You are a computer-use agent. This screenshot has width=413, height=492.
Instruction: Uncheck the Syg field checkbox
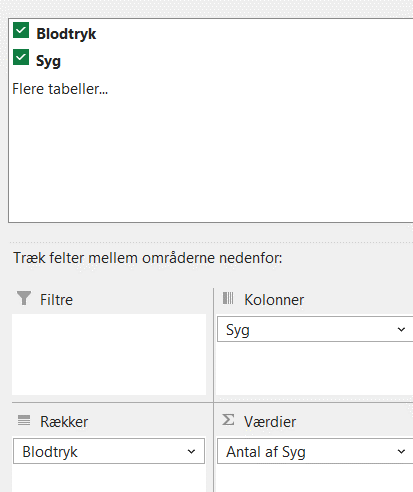tap(21, 57)
